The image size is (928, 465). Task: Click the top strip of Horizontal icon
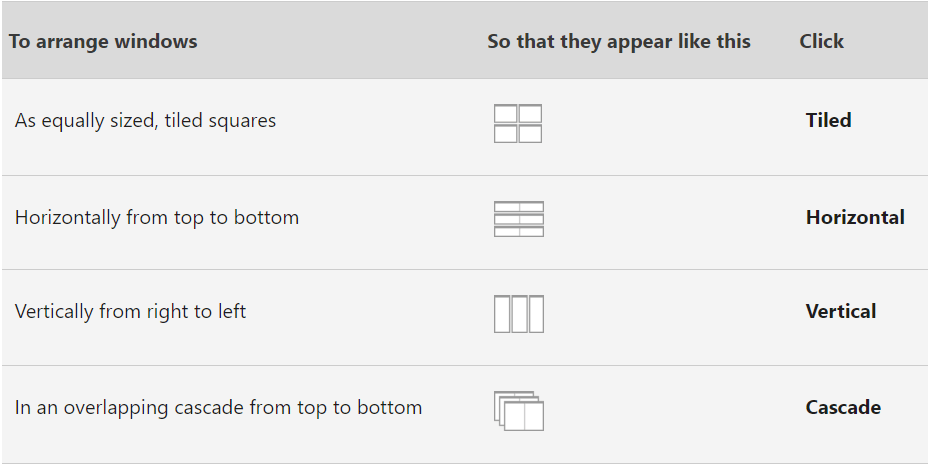click(518, 206)
